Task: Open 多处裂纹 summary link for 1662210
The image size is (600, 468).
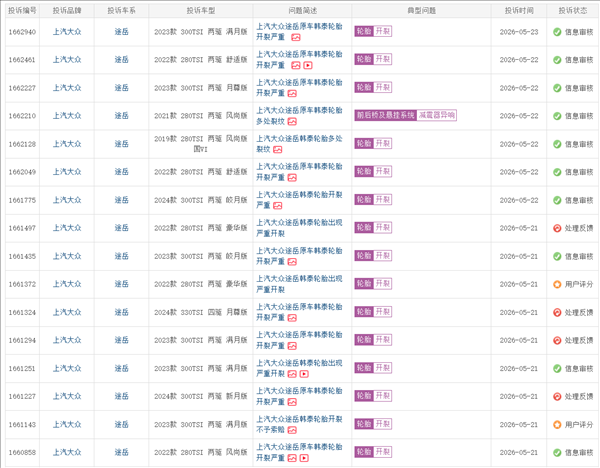Action: click(299, 116)
